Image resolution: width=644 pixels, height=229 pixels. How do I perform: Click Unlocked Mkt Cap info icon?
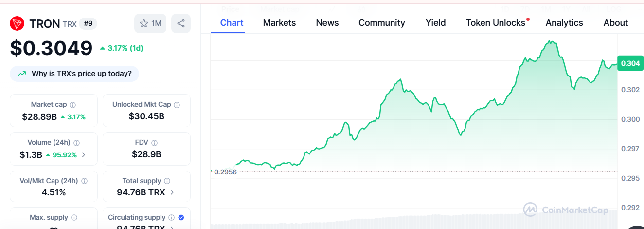coord(177,105)
